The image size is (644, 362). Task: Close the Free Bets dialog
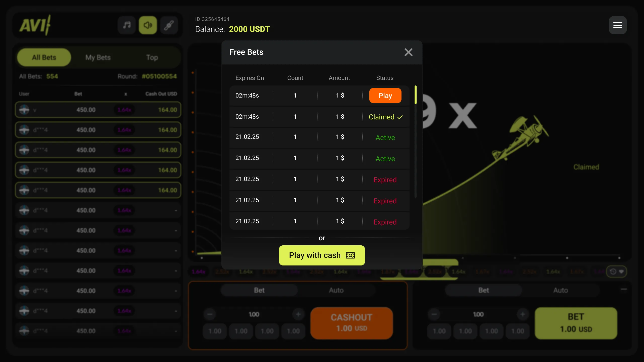click(x=408, y=52)
